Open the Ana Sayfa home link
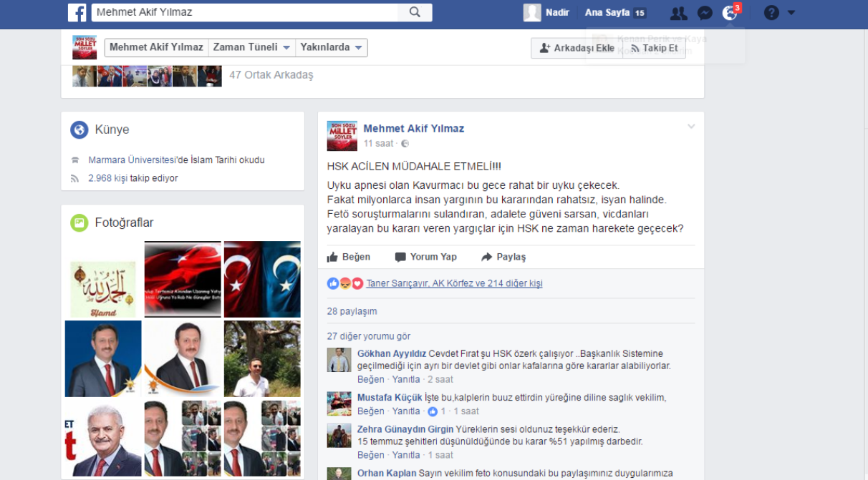The image size is (868, 480). (607, 13)
